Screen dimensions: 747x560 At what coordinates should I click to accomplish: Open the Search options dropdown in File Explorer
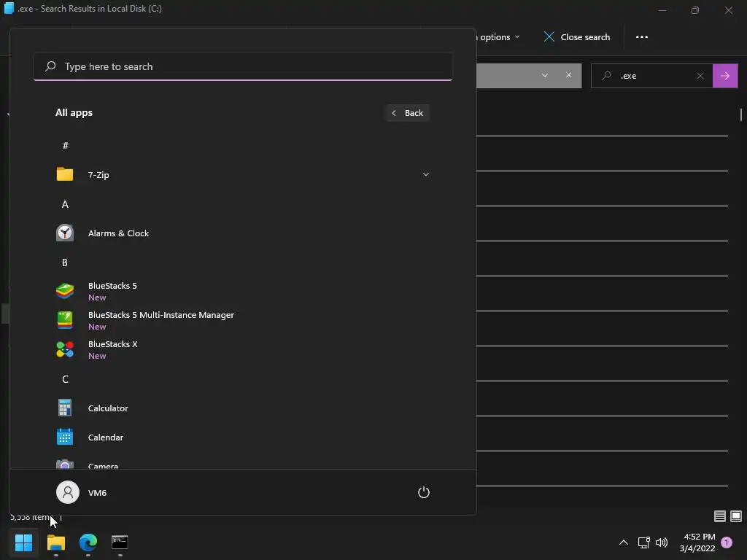(x=498, y=37)
